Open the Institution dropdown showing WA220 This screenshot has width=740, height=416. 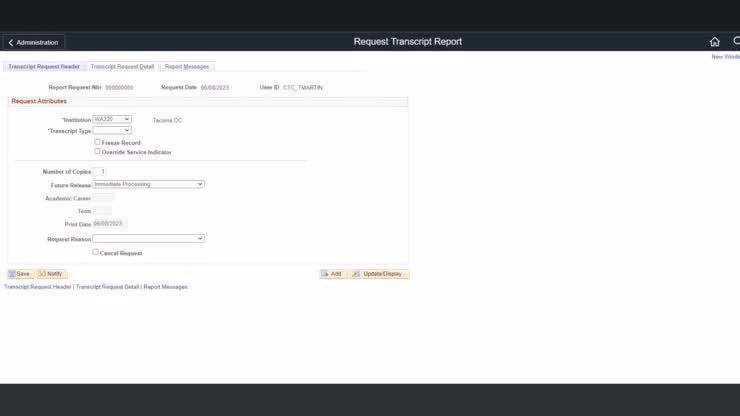[x=112, y=119]
